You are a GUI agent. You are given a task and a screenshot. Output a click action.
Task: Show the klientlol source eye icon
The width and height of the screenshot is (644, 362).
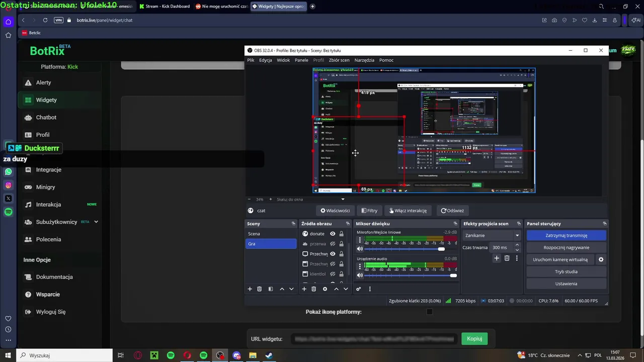tap(333, 274)
